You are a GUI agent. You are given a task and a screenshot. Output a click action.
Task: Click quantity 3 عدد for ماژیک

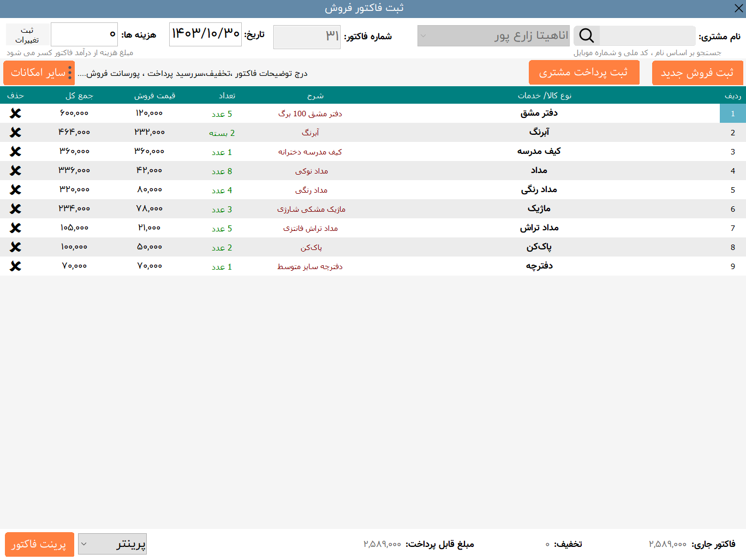click(222, 209)
